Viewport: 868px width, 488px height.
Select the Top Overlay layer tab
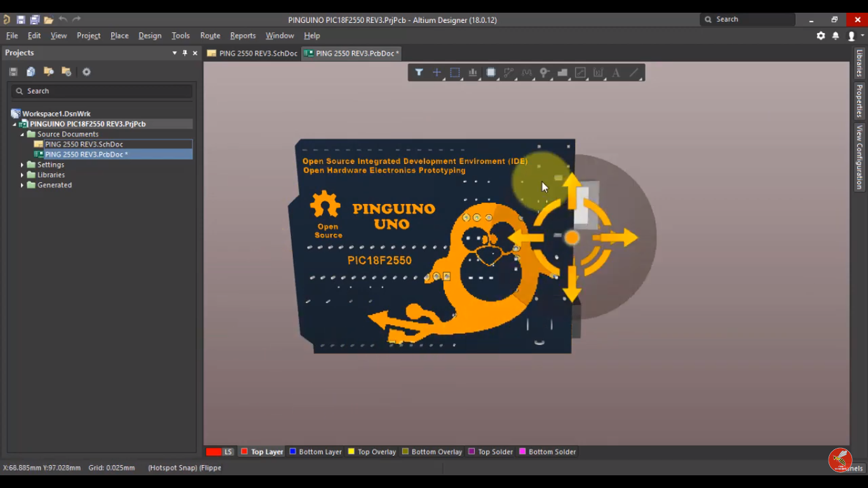(372, 452)
